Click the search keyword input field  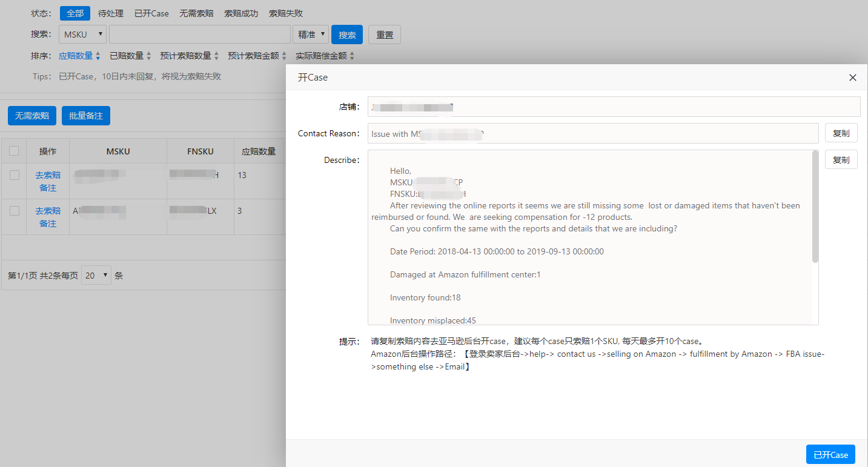(200, 35)
